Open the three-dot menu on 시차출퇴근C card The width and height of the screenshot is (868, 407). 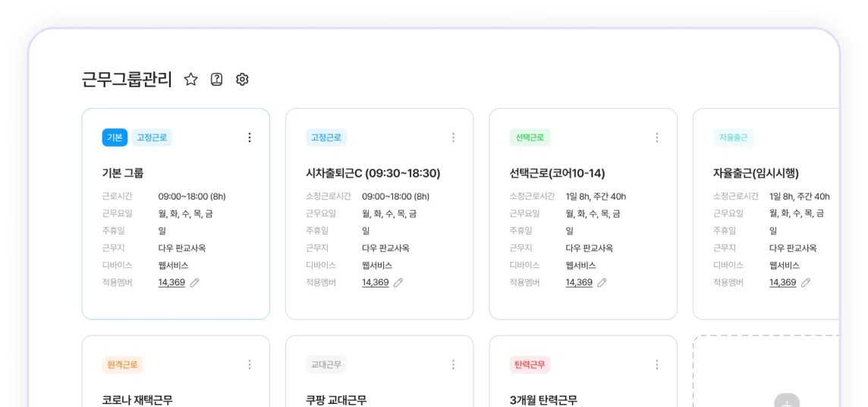(454, 137)
